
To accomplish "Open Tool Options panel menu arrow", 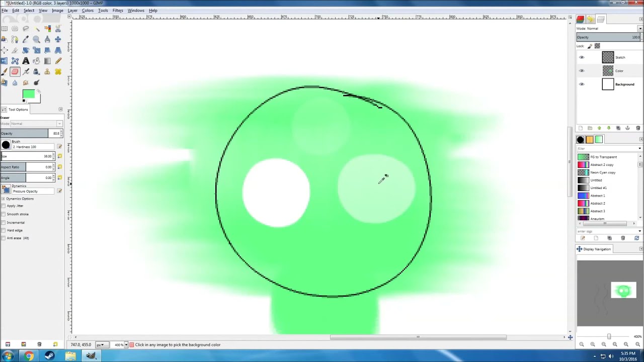I will click(60, 109).
